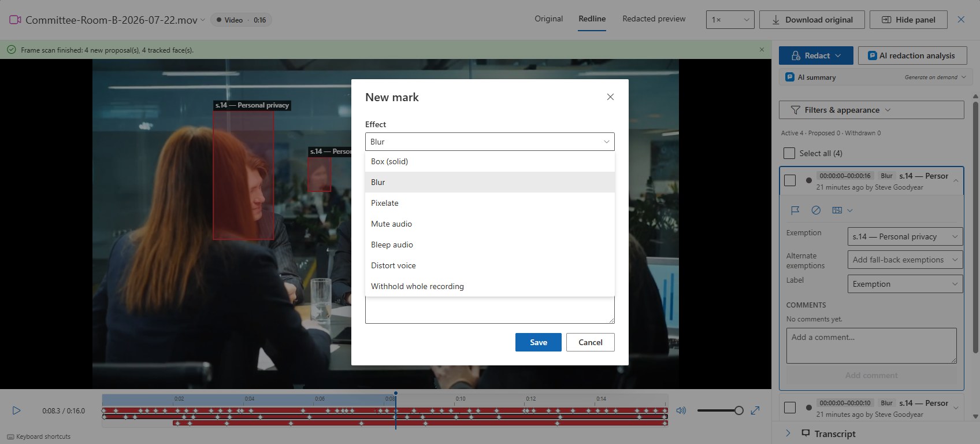
Task: Check the 00:00:00–00:00:10 redaction checkbox
Action: pyautogui.click(x=790, y=408)
